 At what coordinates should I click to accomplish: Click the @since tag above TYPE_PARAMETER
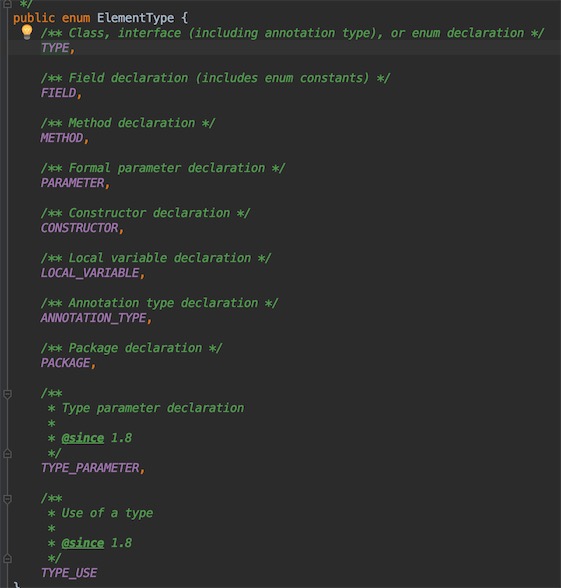83,438
